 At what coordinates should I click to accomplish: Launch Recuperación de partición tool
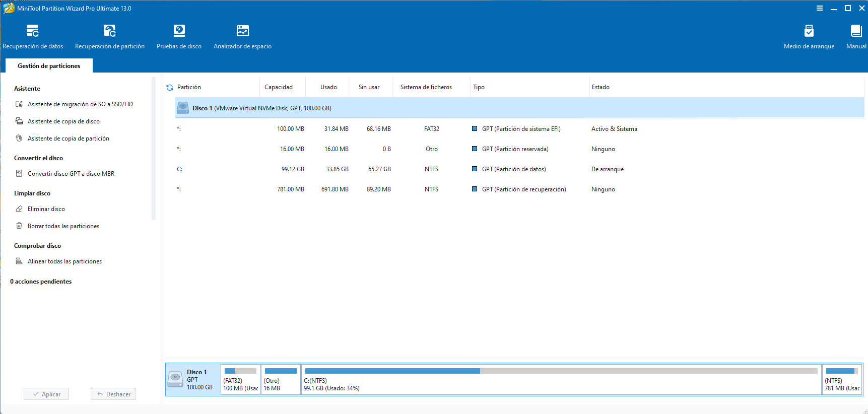click(x=110, y=37)
